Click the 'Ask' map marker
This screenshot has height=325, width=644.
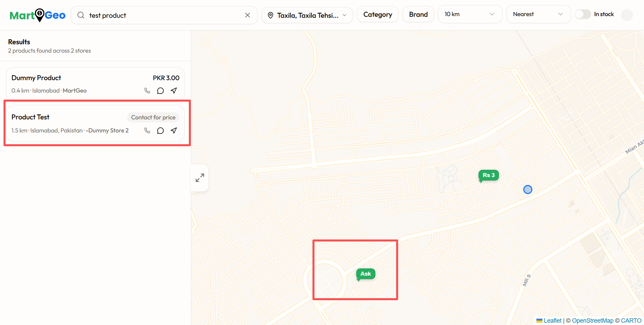366,274
